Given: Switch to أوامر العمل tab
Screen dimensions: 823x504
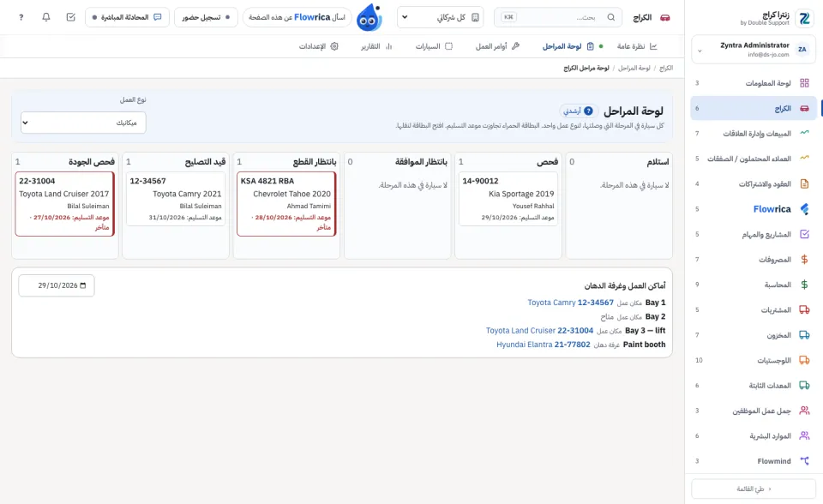Looking at the screenshot, I should click(497, 46).
